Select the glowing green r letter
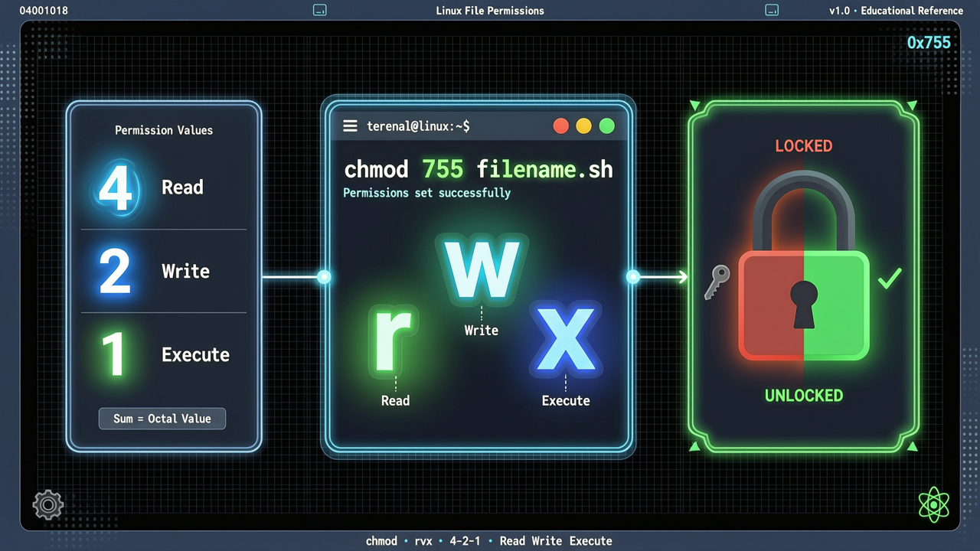Screen dimensions: 980x551 point(393,339)
